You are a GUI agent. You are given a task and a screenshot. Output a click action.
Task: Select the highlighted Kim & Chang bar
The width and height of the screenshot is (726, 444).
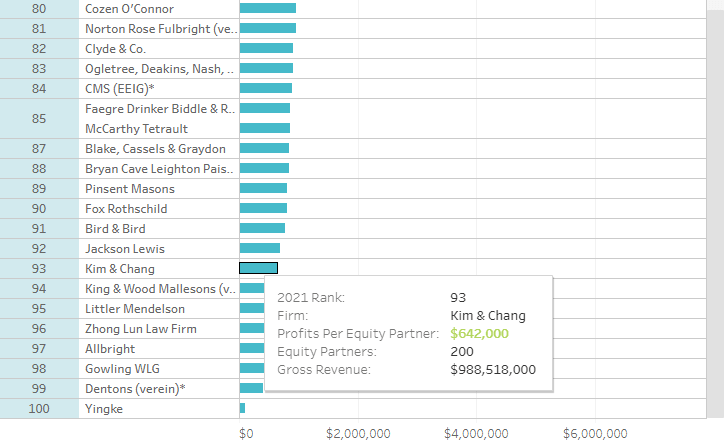[x=258, y=268]
